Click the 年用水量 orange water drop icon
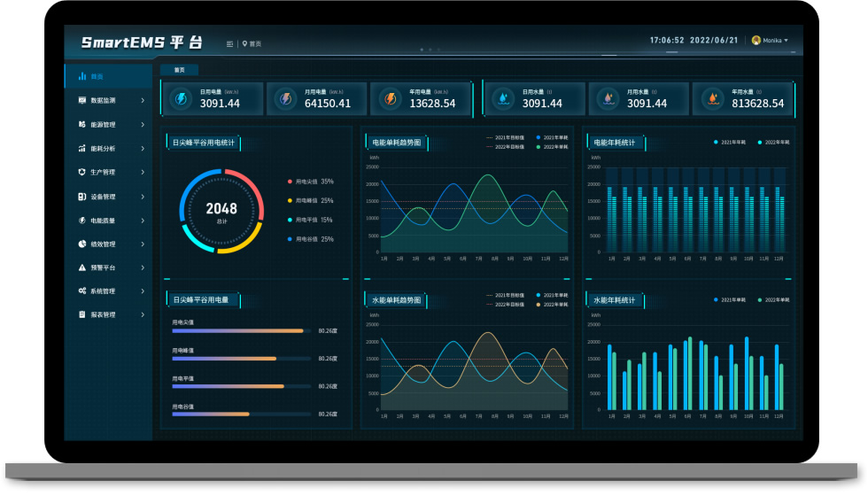Viewport: 868px width, 496px height. click(x=711, y=99)
